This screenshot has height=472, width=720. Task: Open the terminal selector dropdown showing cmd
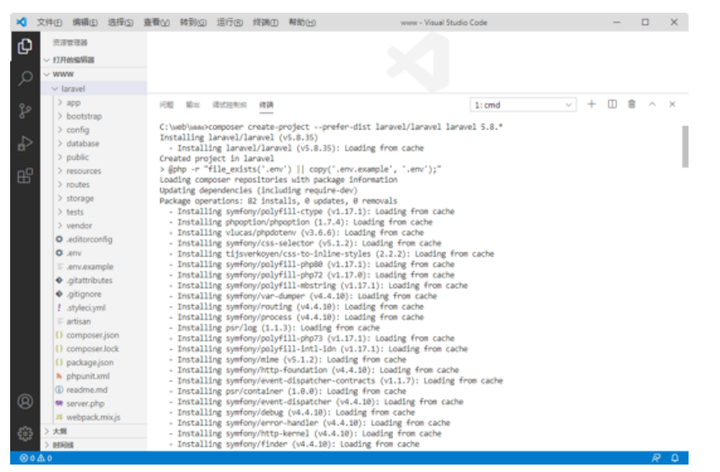point(523,105)
